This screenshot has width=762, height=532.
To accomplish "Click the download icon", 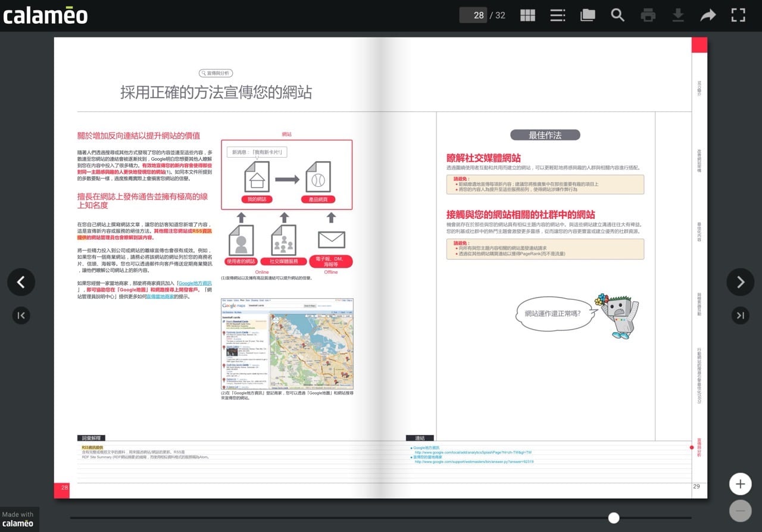I will point(678,15).
